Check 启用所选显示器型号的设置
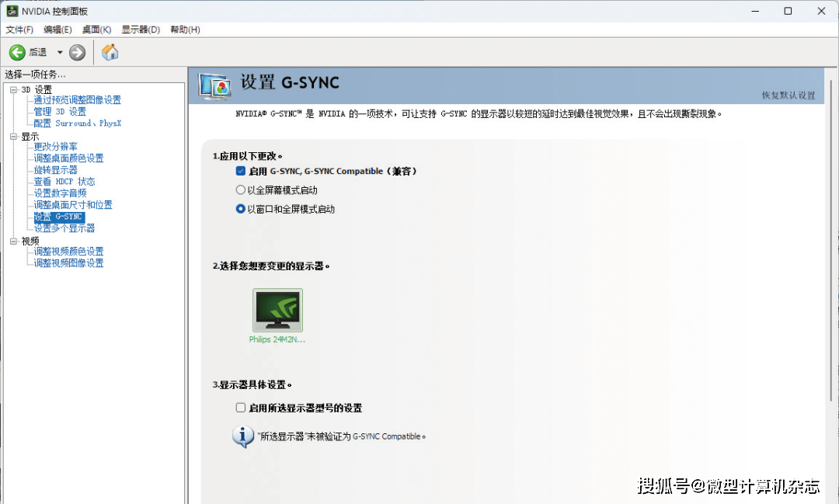839x504 pixels. click(240, 407)
